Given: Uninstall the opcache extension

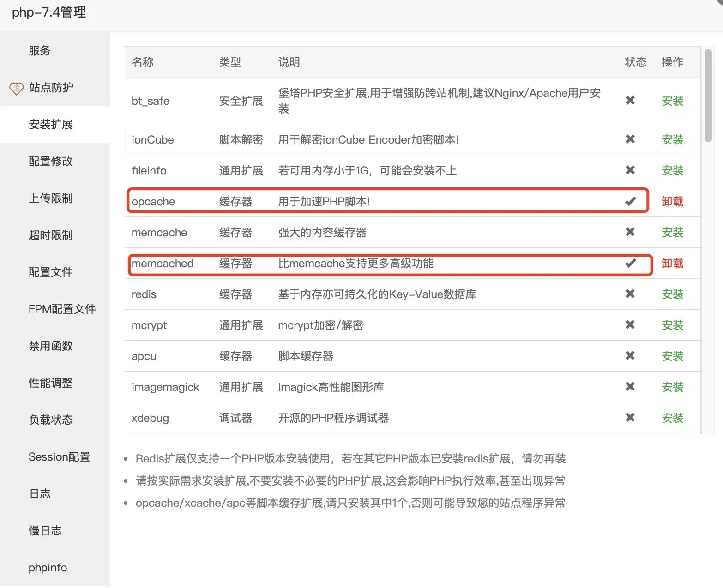Looking at the screenshot, I should [x=672, y=202].
